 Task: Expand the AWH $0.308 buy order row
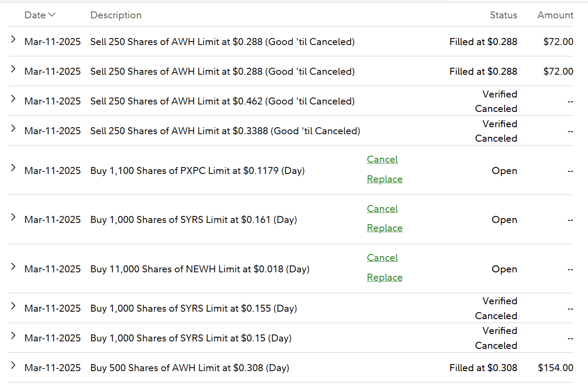pos(13,365)
